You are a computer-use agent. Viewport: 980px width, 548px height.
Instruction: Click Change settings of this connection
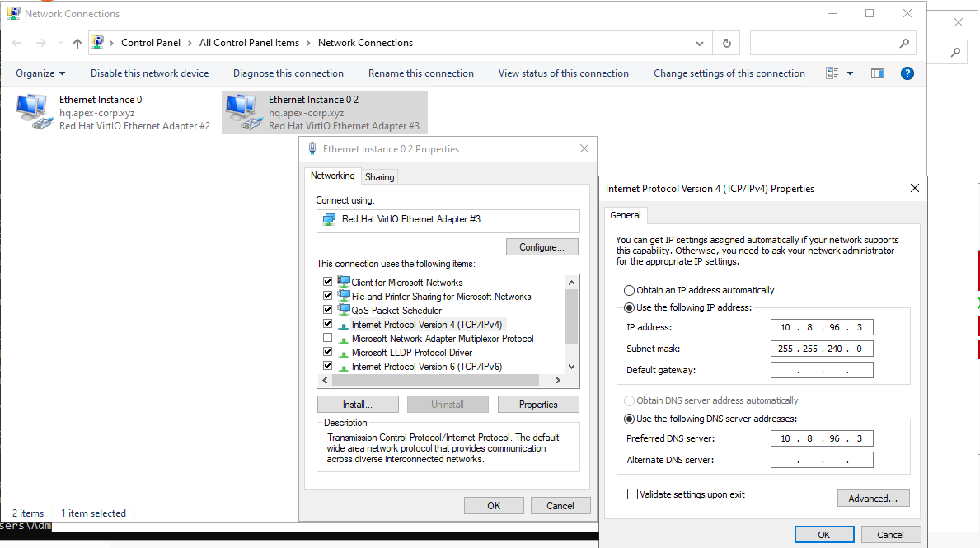[x=729, y=73]
